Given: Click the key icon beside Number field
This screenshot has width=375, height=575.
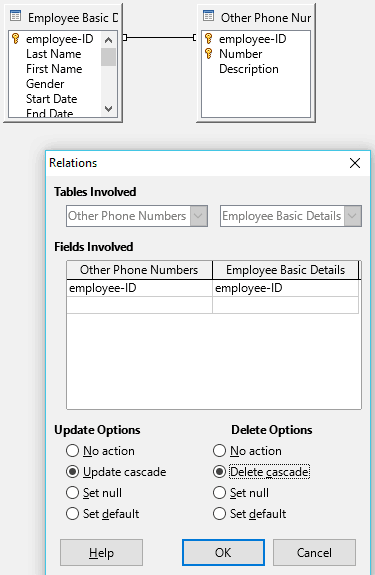Looking at the screenshot, I should (x=208, y=53).
